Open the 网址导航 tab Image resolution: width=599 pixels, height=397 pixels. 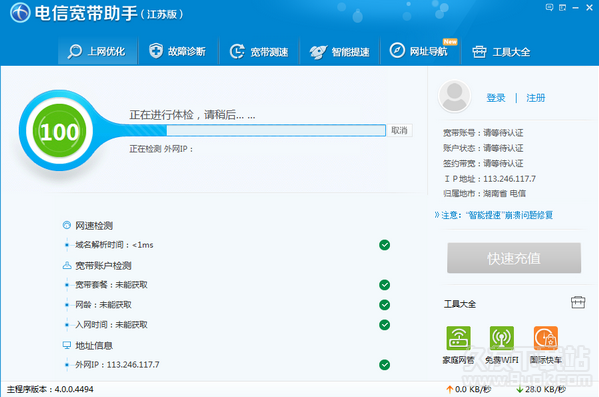pos(421,51)
